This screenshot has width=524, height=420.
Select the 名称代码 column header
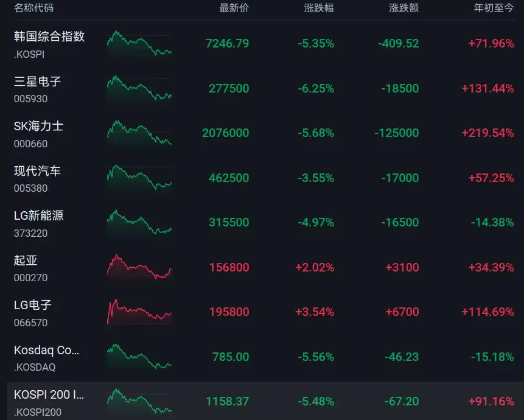(33, 8)
